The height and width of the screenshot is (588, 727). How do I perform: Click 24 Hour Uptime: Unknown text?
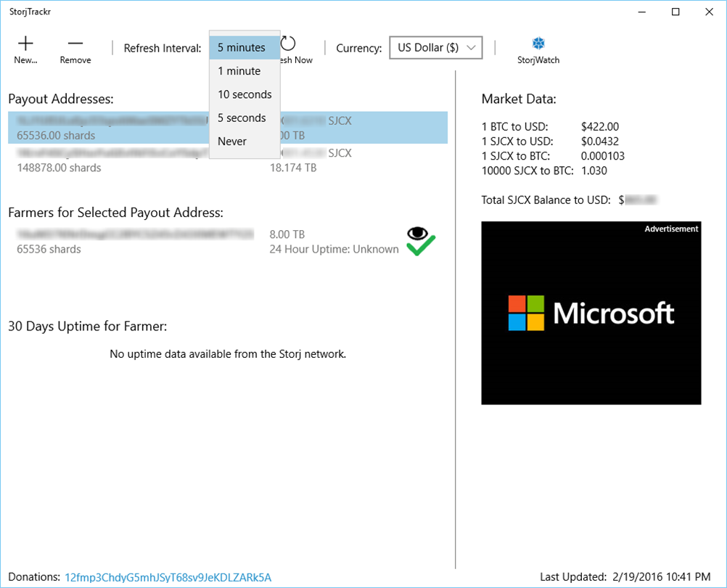coord(334,249)
